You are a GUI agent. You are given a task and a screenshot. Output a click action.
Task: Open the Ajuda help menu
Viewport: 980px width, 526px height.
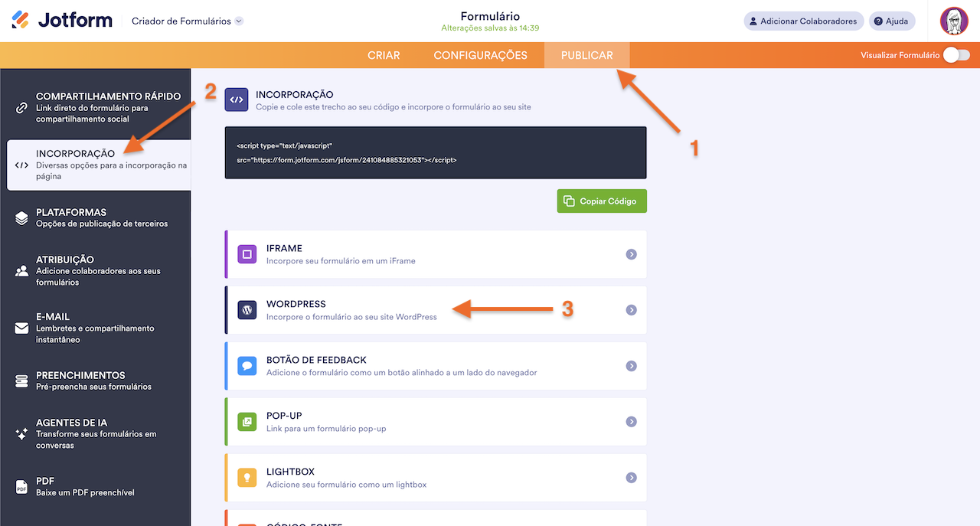(x=891, y=21)
